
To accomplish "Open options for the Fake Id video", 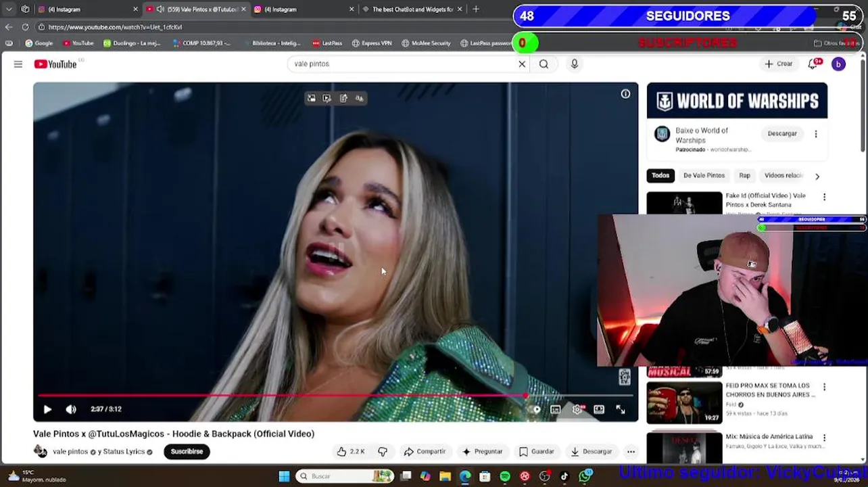I will click(x=824, y=197).
